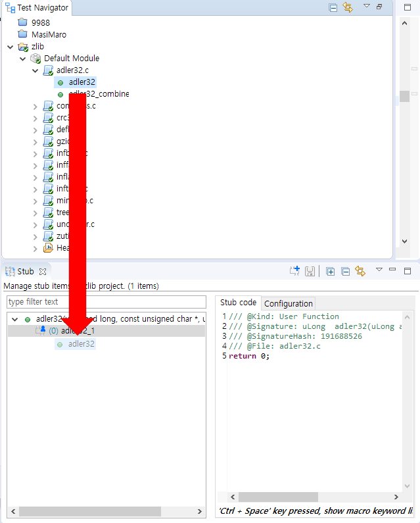Click the new stub icon in Stub toolbar
420x523 pixels.
294,271
